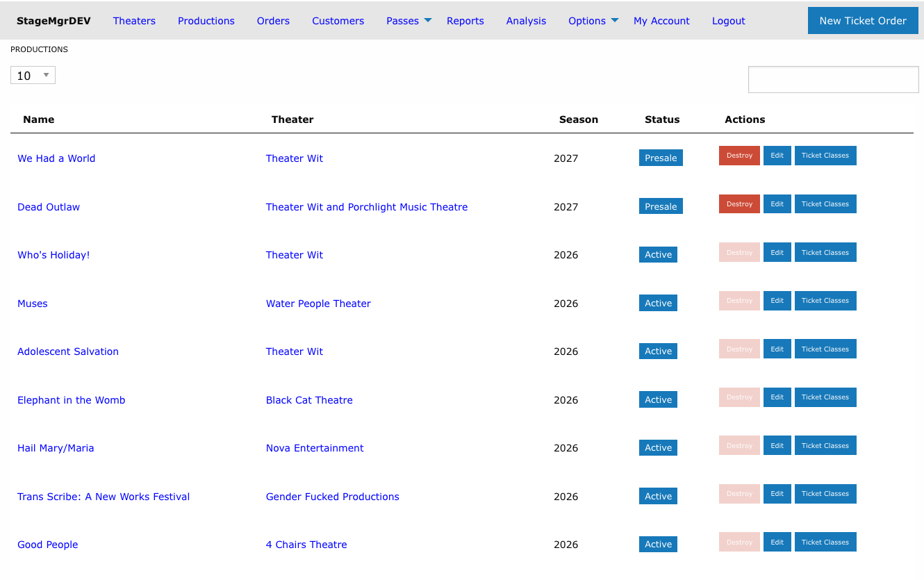Open the Elephant in the Womb production
924x580 pixels.
[x=72, y=400]
